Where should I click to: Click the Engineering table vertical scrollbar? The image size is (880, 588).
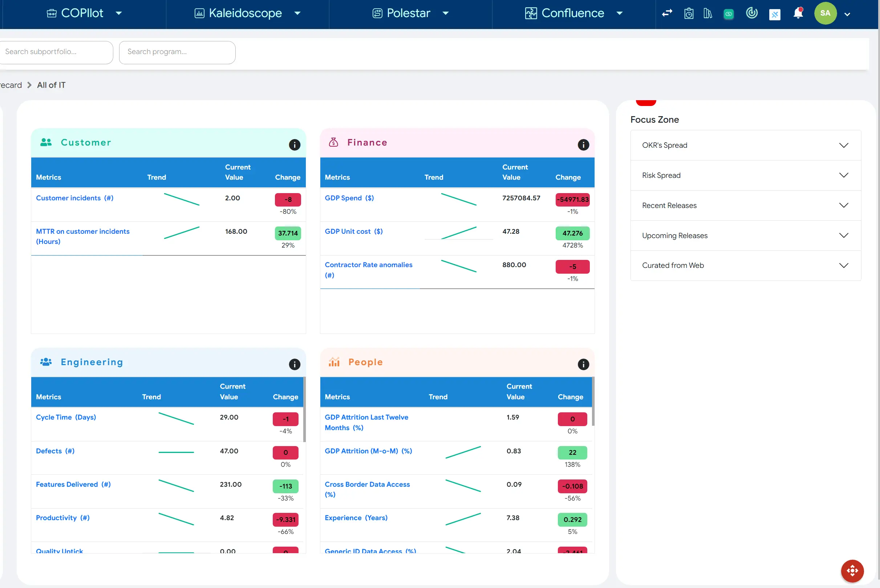304,409
